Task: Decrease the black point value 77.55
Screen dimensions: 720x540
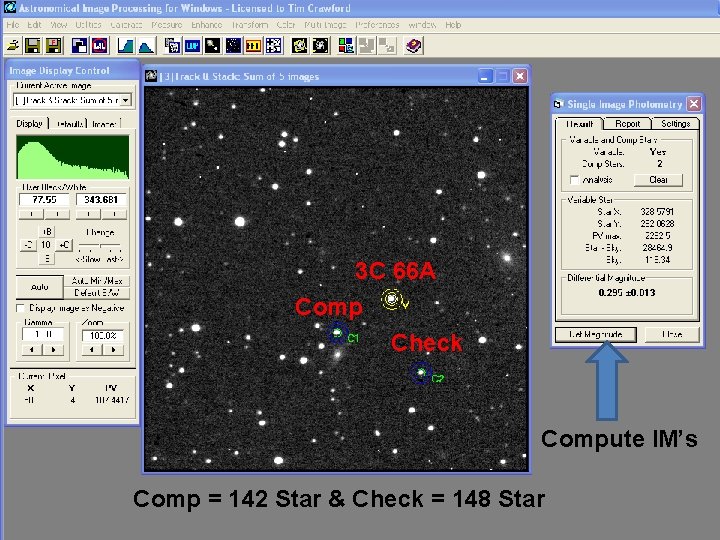Action: coord(31,214)
